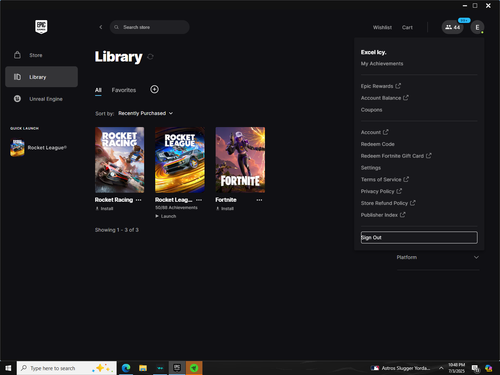Viewport: 500px width, 375px height.
Task: Select Redeem Code
Action: pos(378,144)
